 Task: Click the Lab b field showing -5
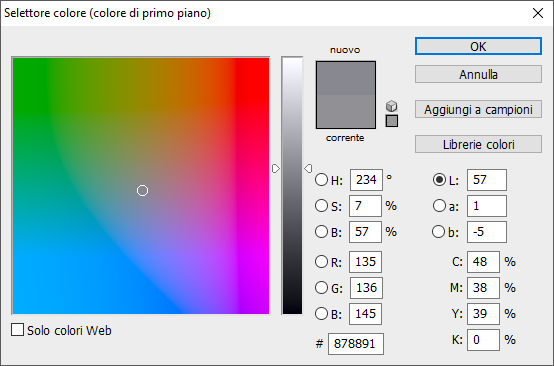[x=487, y=232]
